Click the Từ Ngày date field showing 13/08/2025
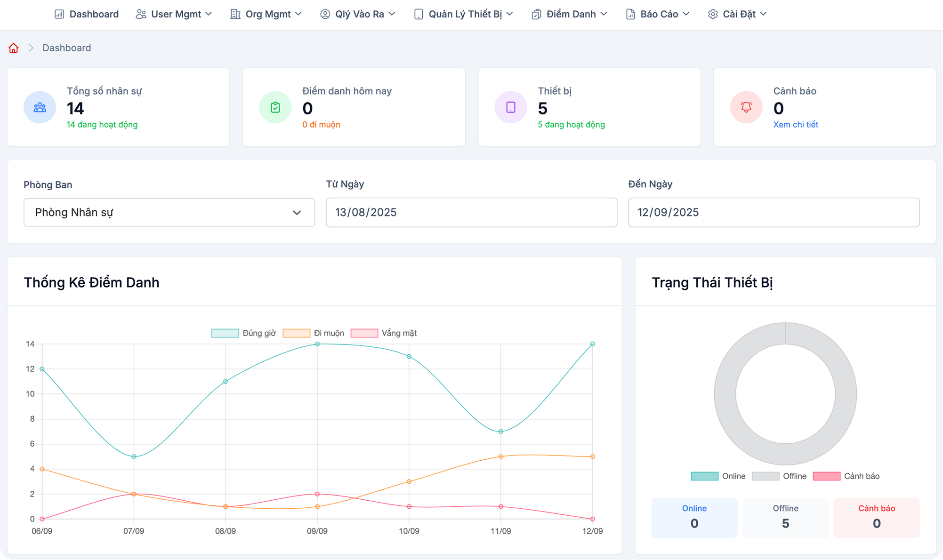The image size is (943, 560). click(471, 212)
